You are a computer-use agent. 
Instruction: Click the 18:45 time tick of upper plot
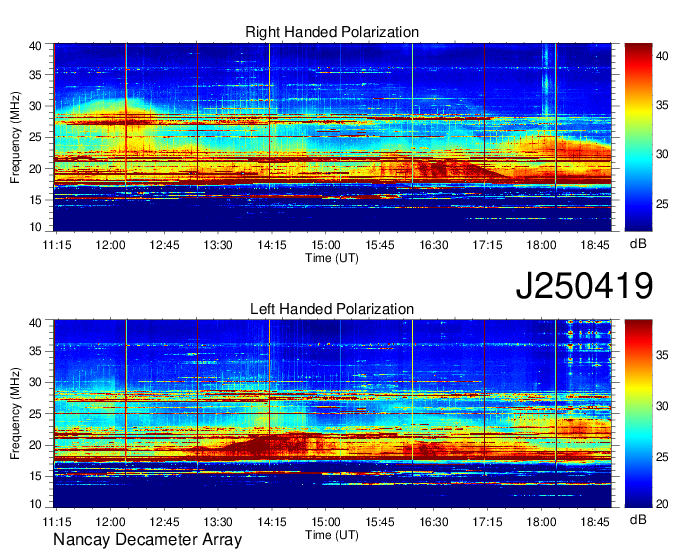click(x=595, y=245)
